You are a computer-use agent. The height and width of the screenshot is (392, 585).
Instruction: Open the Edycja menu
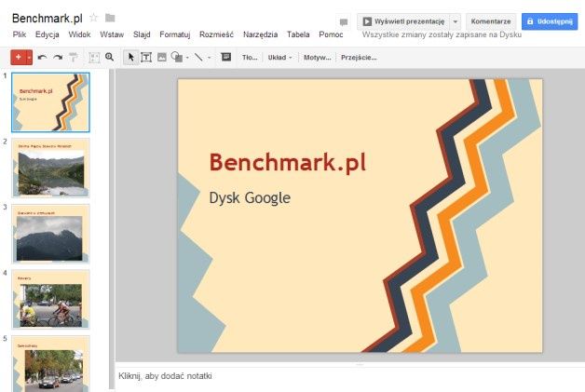(47, 34)
